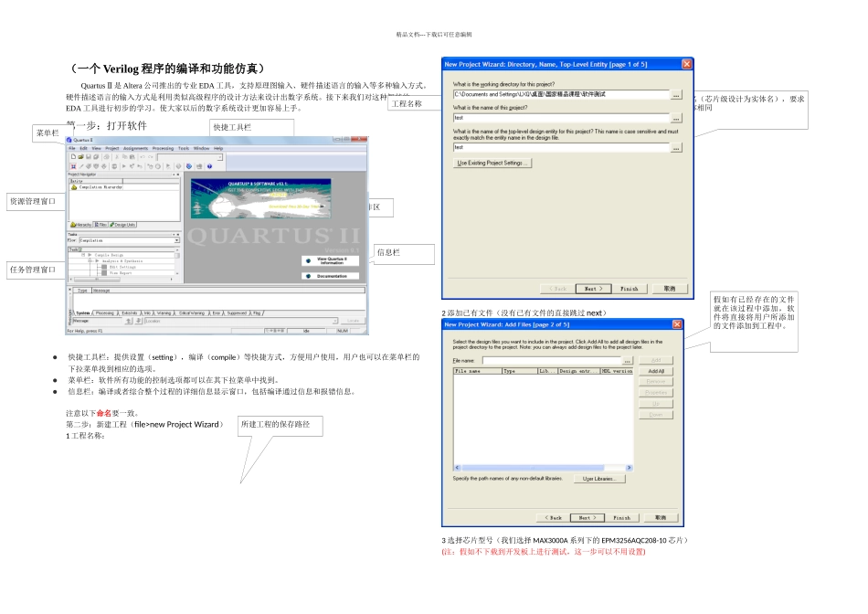Open the Project menu in Quartus II
The image size is (868, 614).
click(x=112, y=148)
